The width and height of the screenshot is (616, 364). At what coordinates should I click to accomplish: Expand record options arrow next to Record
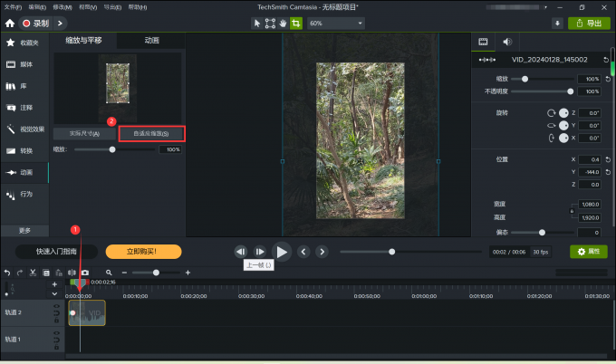click(x=60, y=24)
